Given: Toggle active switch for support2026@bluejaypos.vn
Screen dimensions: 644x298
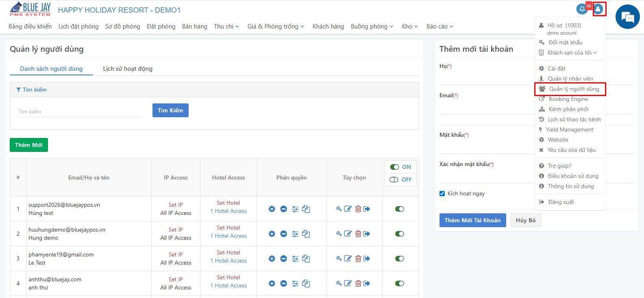Looking at the screenshot, I should point(400,209).
